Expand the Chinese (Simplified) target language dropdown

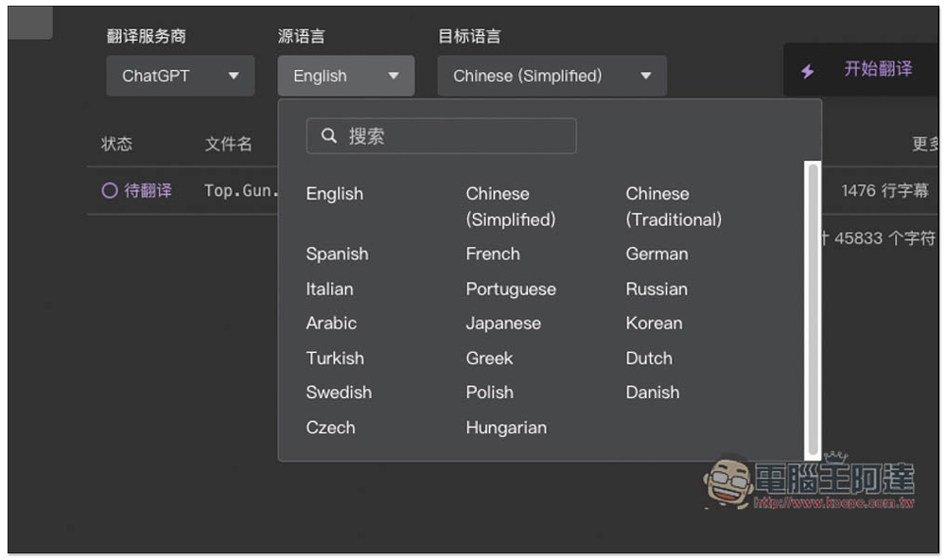click(x=552, y=77)
